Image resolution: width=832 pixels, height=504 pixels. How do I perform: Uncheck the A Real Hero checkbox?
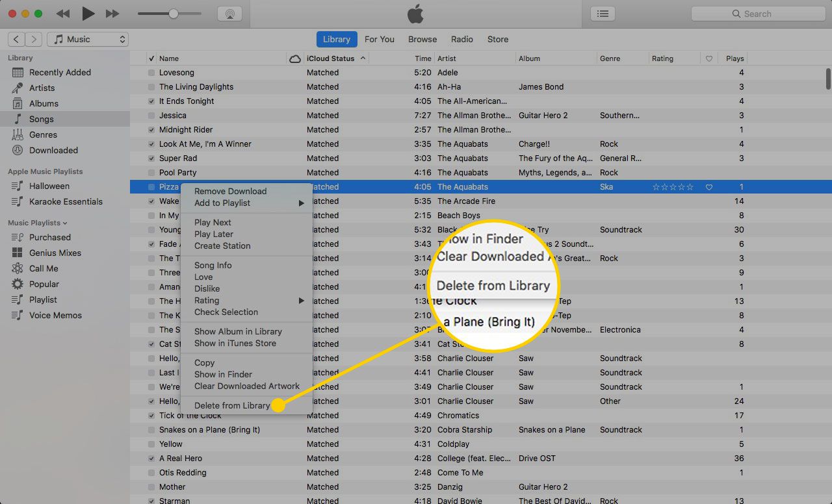[x=151, y=459]
